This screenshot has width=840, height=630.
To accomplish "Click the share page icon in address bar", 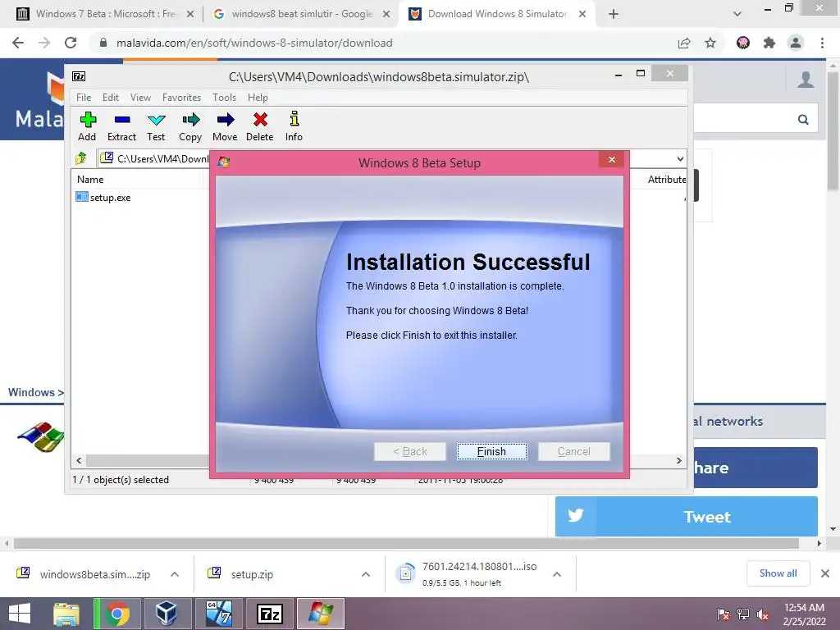I will 684,43.
